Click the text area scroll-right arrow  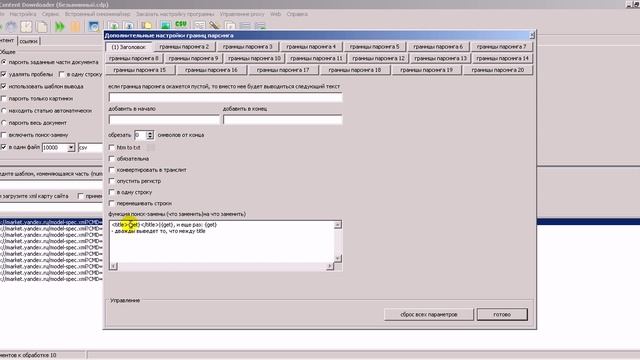pos(330,267)
